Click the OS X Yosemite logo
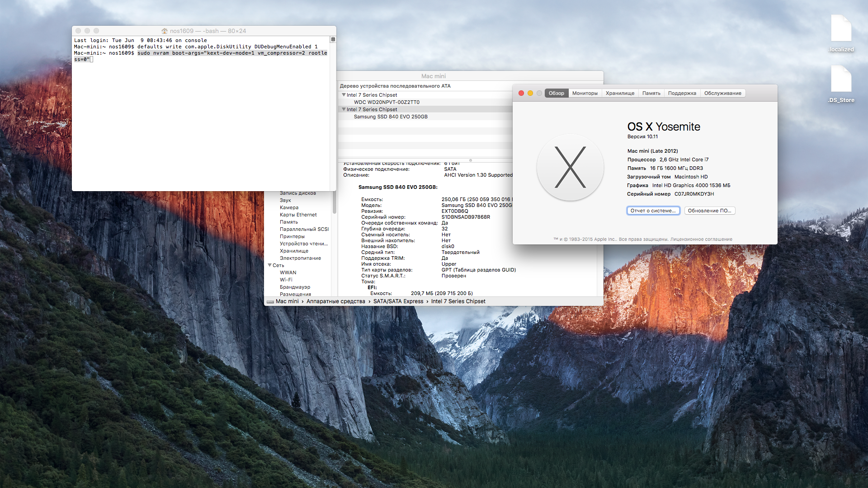Screen dimensions: 868x488 coord(570,167)
